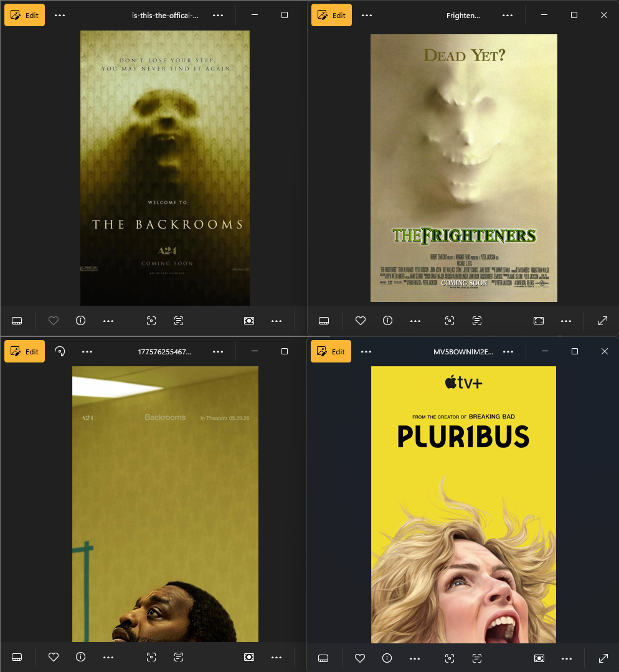Viewport: 619px width, 672px height.
Task: Click the 'Welcome to The Backrooms' poster image
Action: (165, 168)
